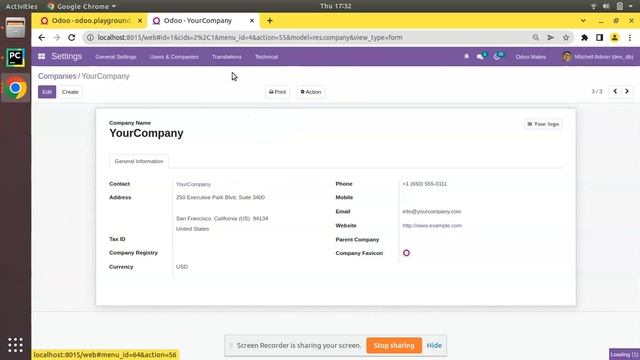Viewport: 640px width, 360px height.
Task: Open the Action dropdown
Action: click(x=311, y=92)
